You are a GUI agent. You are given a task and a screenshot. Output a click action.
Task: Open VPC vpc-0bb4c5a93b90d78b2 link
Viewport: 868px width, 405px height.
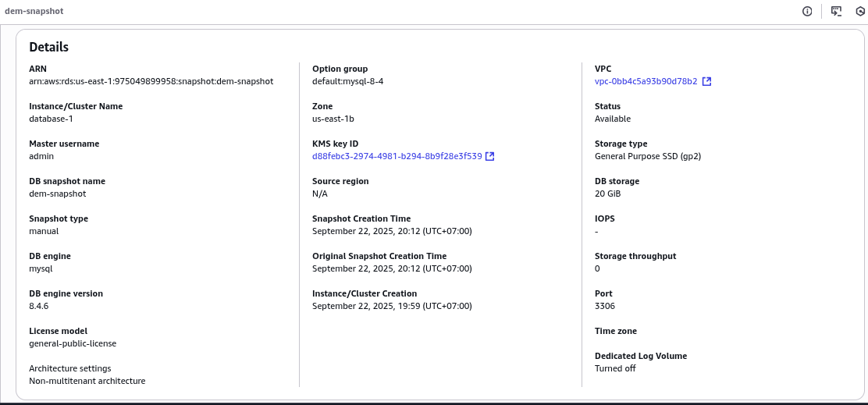[x=646, y=81]
